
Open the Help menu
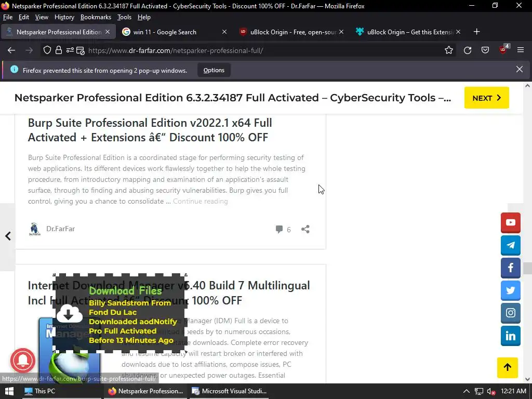144,17
